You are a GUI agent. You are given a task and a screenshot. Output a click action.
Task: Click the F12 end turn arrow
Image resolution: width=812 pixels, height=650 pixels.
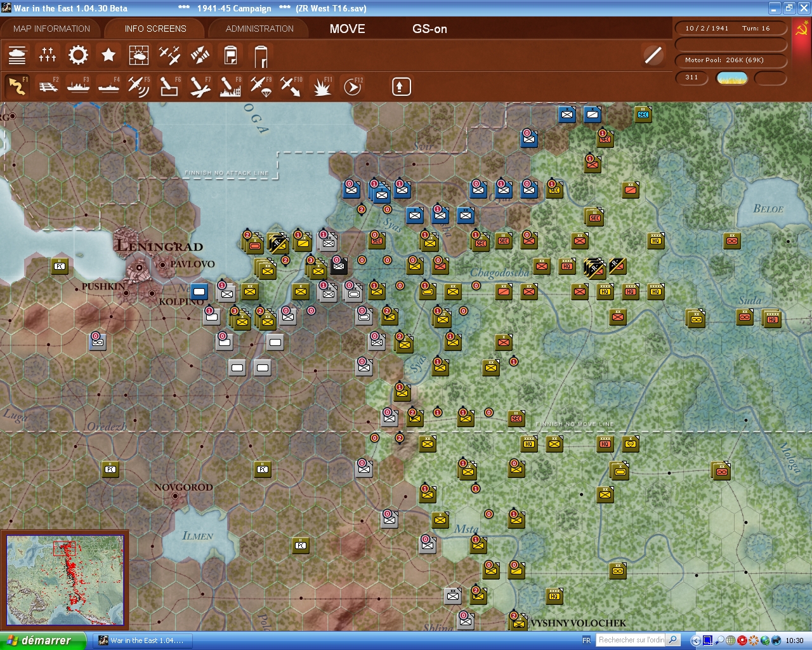click(x=352, y=86)
